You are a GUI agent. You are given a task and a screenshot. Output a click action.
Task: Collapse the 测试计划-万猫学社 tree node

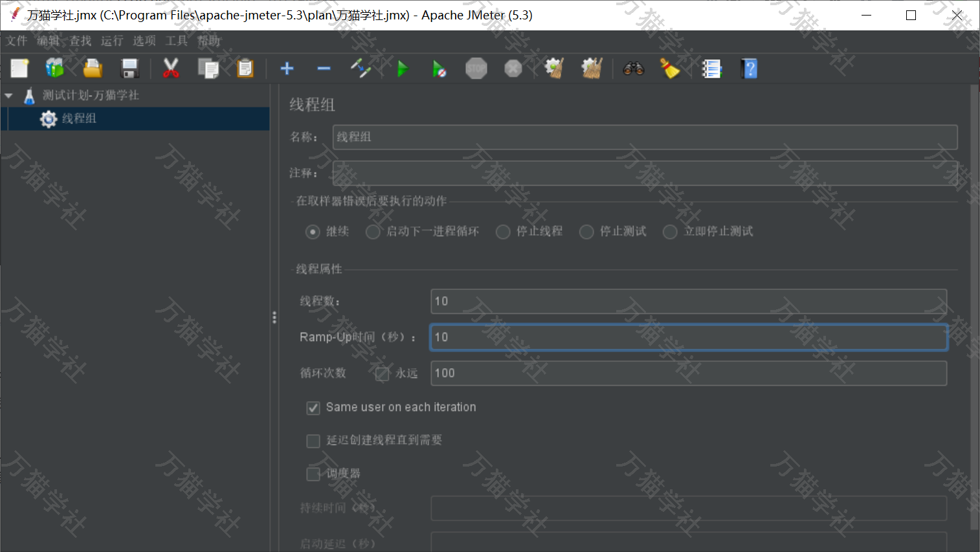[9, 96]
